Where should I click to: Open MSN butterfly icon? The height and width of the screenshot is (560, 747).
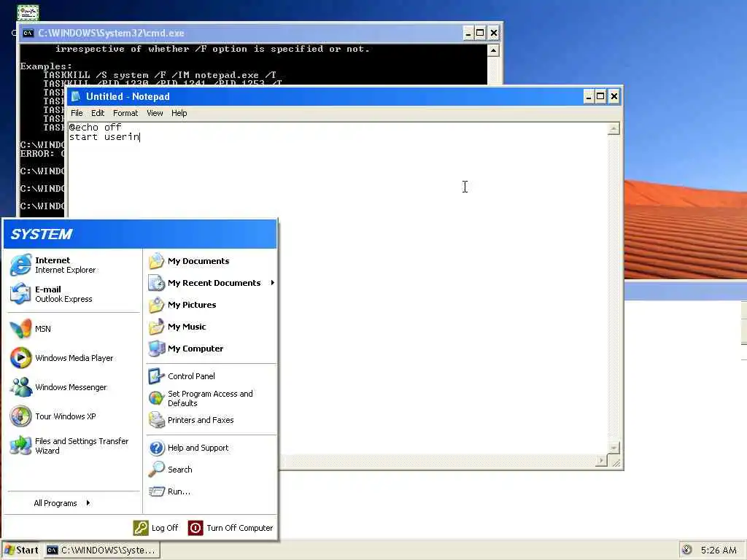point(20,329)
